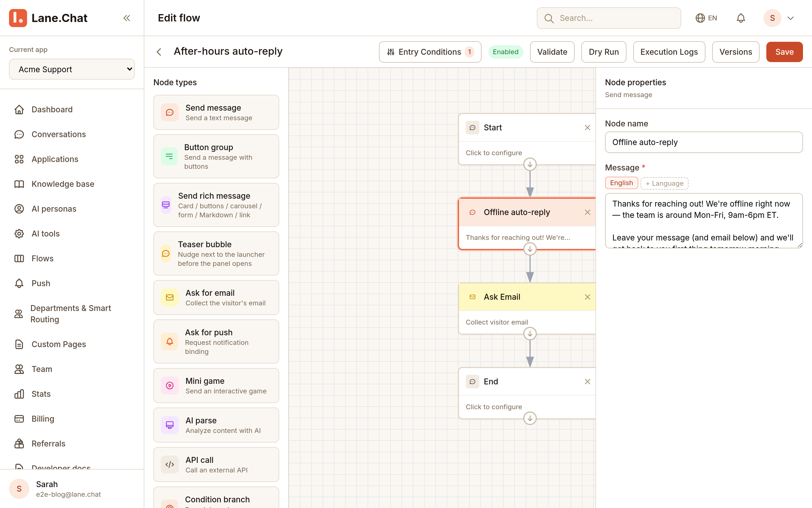Click the Button group node type icon

click(169, 156)
